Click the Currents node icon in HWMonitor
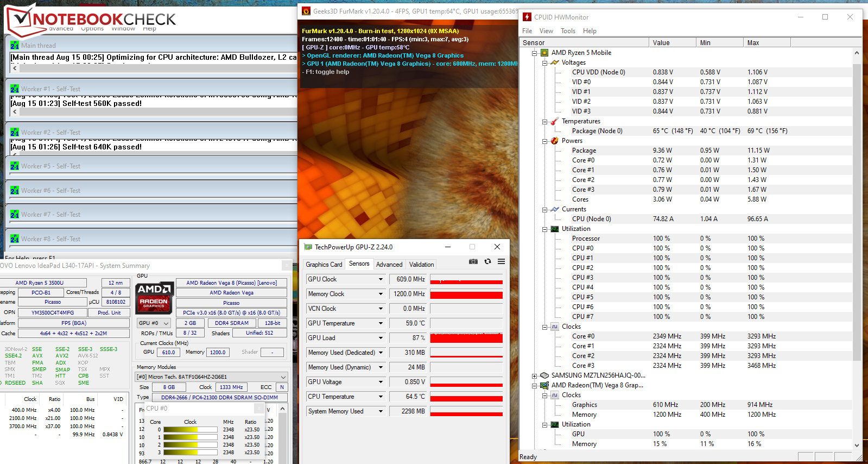This screenshot has height=464, width=868. tap(555, 209)
